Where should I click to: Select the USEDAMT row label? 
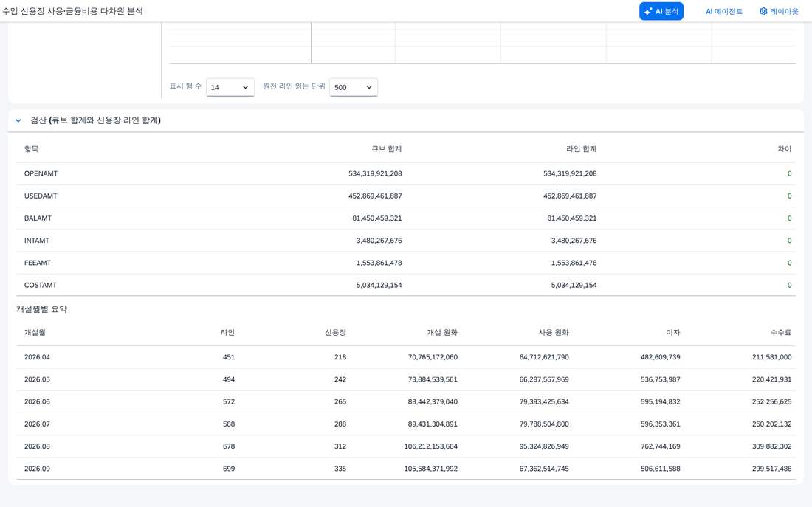(41, 196)
